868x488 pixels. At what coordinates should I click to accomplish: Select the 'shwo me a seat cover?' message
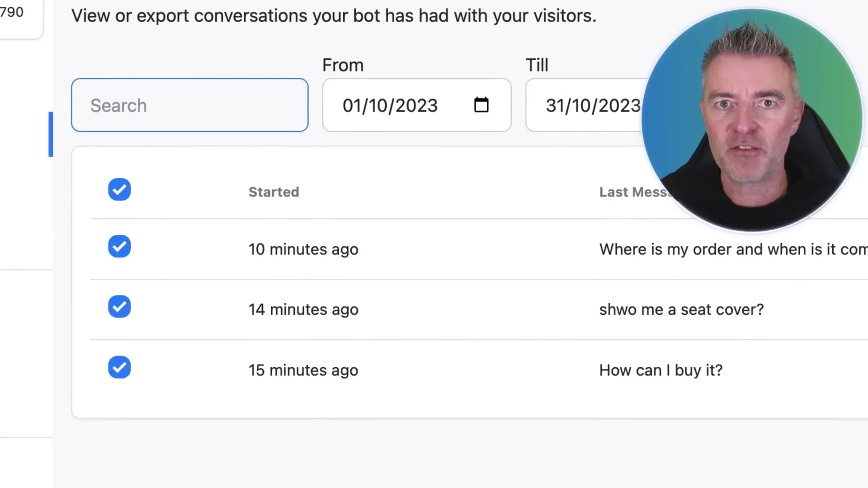point(681,310)
